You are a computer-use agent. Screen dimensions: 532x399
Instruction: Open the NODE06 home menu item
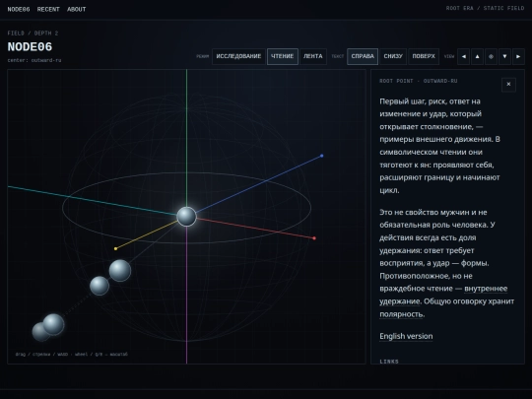[x=19, y=10]
